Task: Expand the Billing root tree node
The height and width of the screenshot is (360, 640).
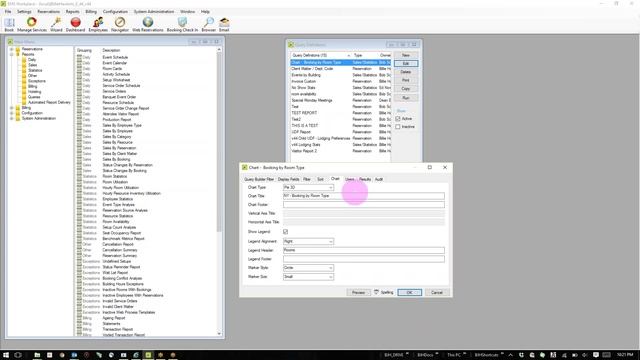Action: point(11,108)
